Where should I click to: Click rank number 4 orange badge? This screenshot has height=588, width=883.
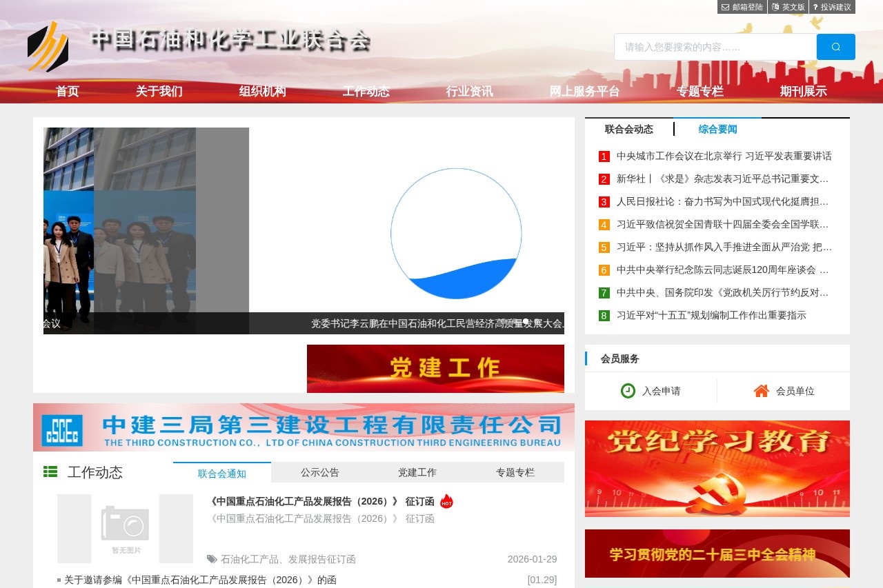pyautogui.click(x=604, y=225)
